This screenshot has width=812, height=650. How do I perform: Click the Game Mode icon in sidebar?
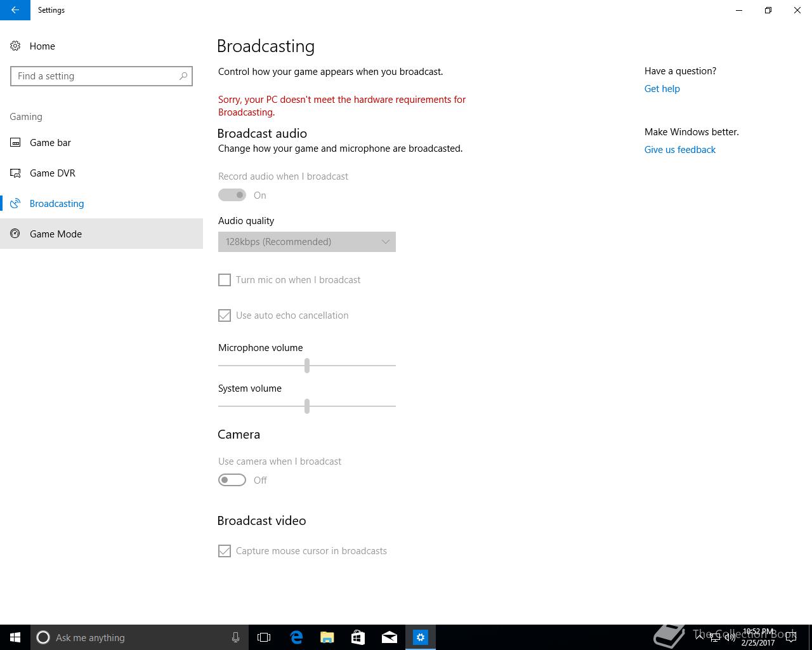pyautogui.click(x=15, y=234)
